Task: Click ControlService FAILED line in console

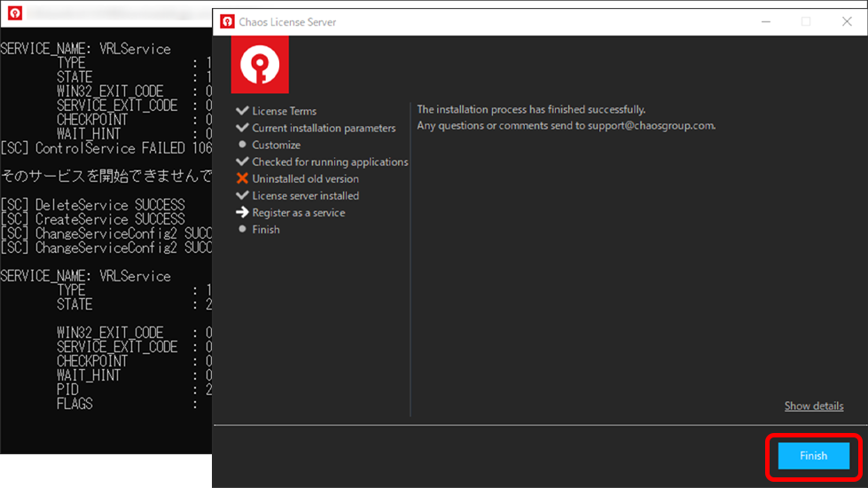Action: 106,148
